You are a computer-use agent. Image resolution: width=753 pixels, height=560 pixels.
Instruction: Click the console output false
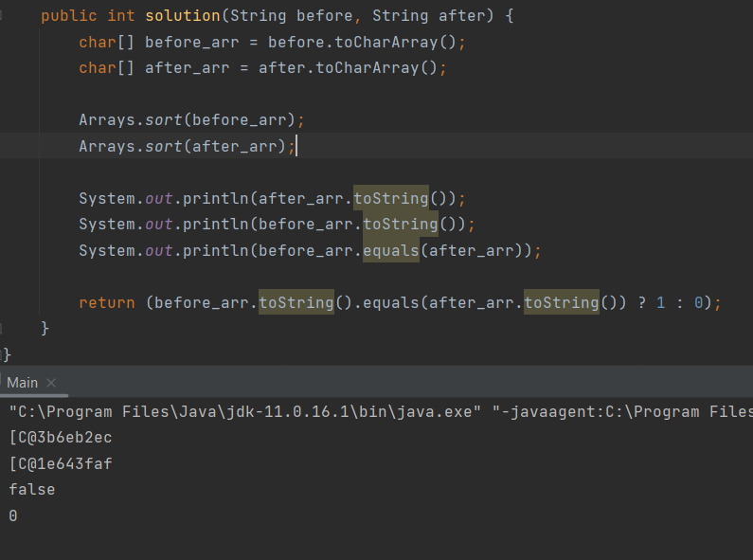[x=31, y=490]
